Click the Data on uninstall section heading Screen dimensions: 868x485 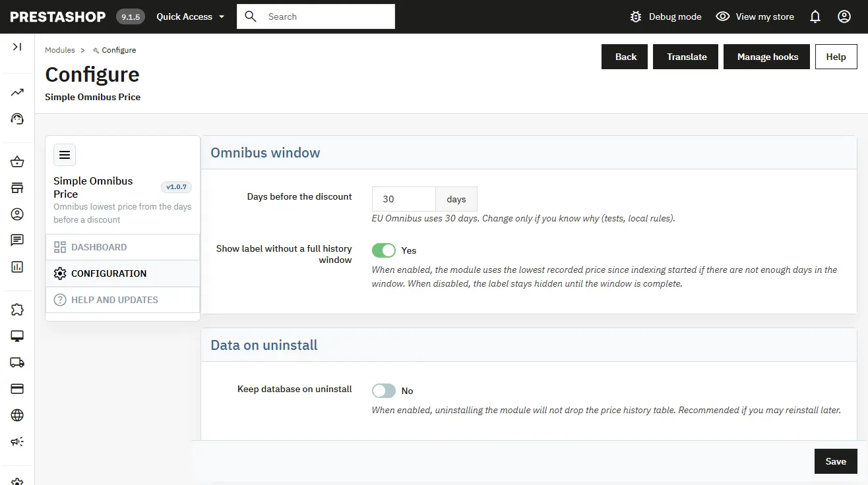click(264, 345)
